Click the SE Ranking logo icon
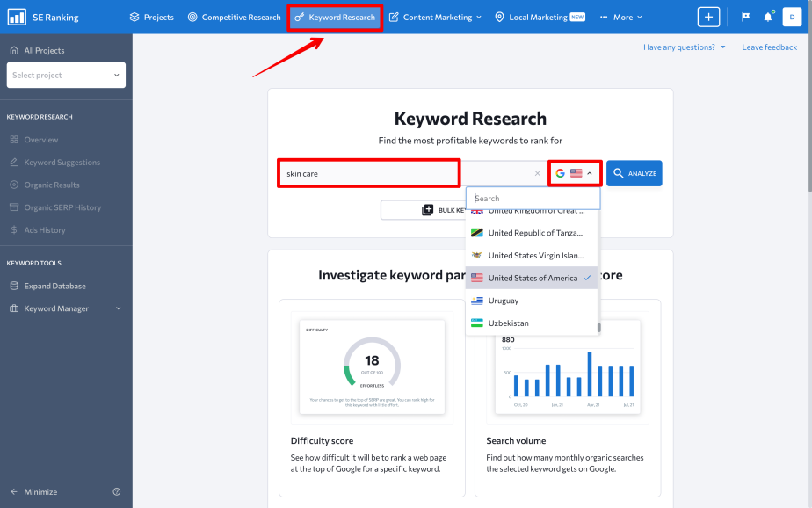 17,17
